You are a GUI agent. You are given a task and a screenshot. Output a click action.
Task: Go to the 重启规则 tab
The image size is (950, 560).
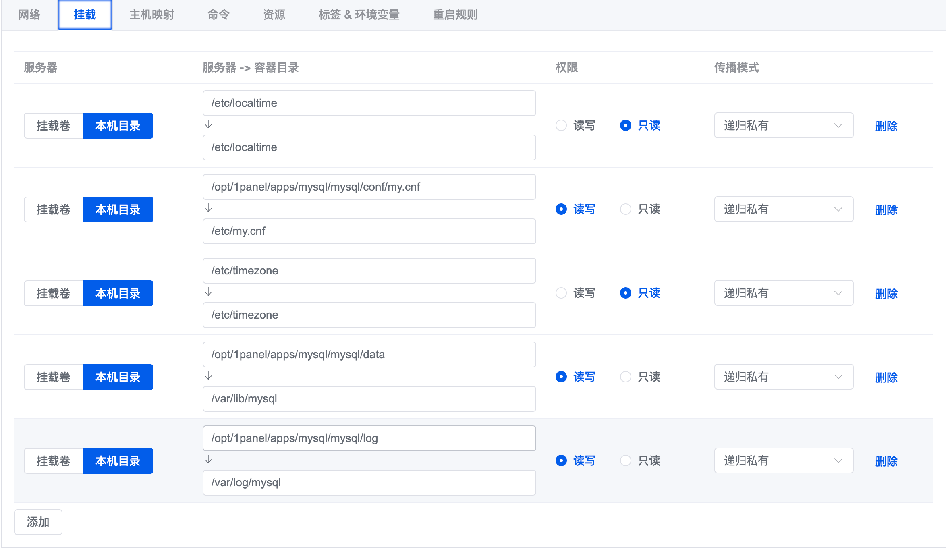tap(455, 15)
